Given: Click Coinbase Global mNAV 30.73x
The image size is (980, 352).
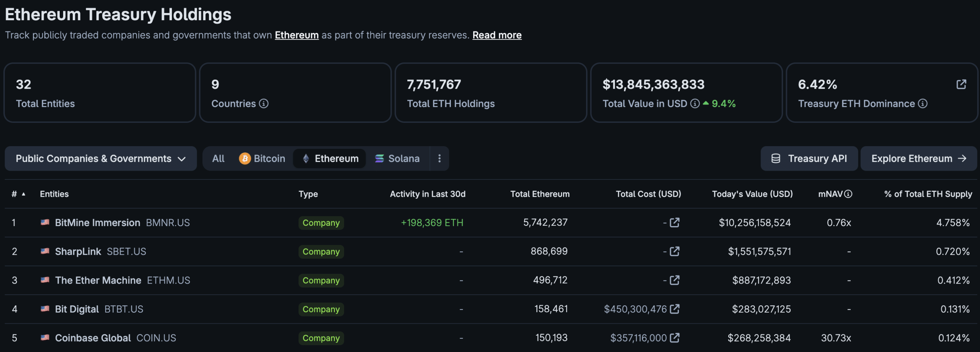Looking at the screenshot, I should pyautogui.click(x=836, y=338).
